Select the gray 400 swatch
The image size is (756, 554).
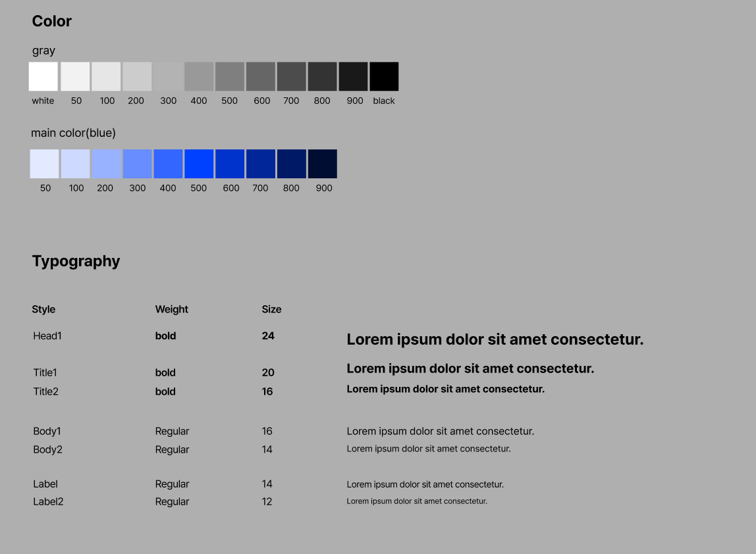199,76
